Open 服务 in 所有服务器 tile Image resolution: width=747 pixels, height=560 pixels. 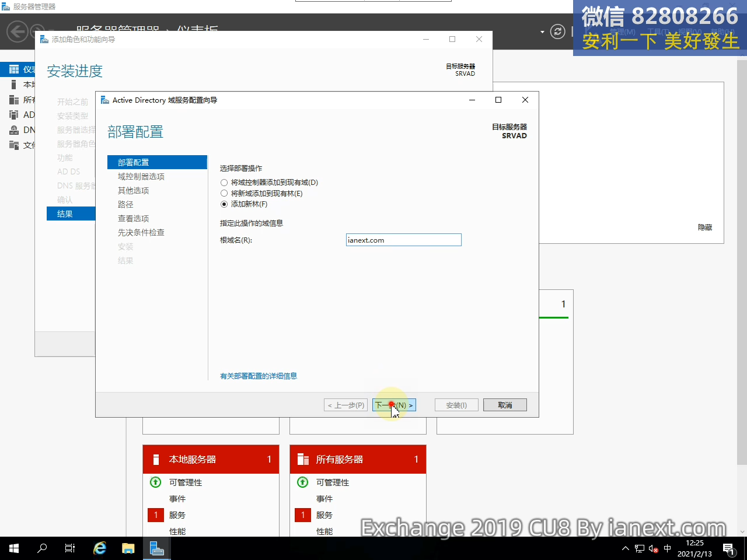click(324, 515)
